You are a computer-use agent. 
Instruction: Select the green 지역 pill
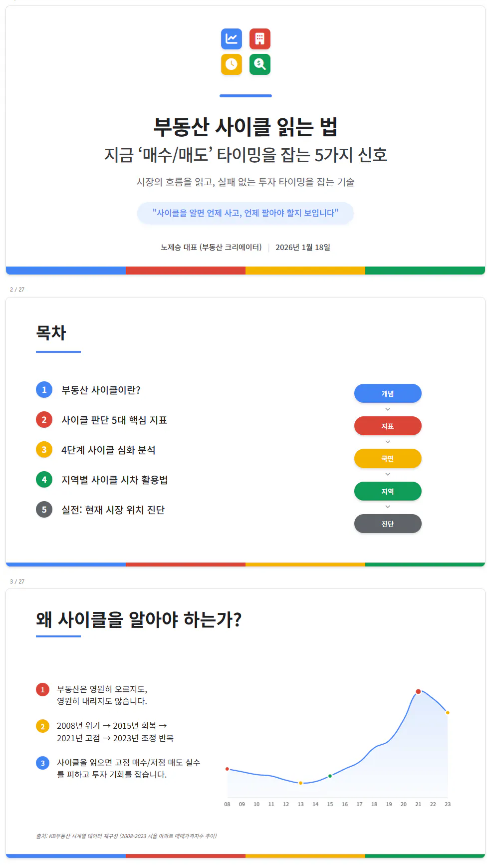point(388,491)
